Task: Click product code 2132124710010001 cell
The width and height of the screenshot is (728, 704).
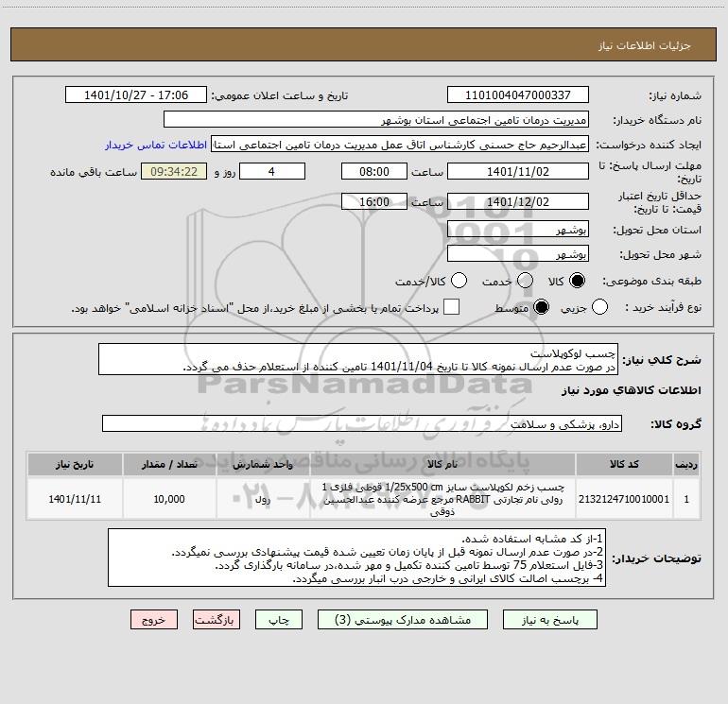Action: tap(624, 499)
